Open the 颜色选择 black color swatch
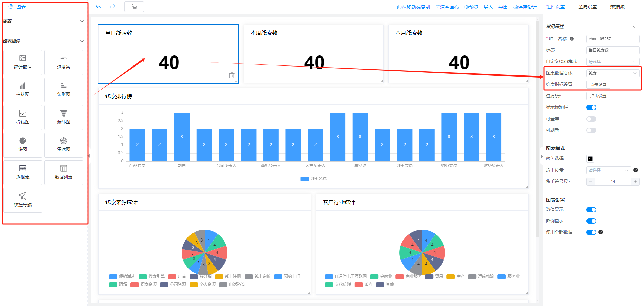The height and width of the screenshot is (306, 644). (x=590, y=159)
